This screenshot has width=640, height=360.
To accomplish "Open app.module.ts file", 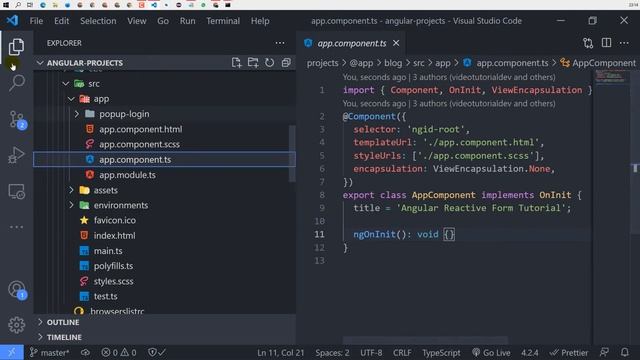I will (127, 175).
